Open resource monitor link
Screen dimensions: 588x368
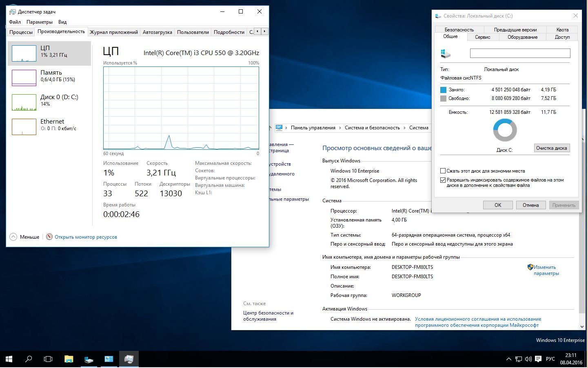click(x=86, y=237)
